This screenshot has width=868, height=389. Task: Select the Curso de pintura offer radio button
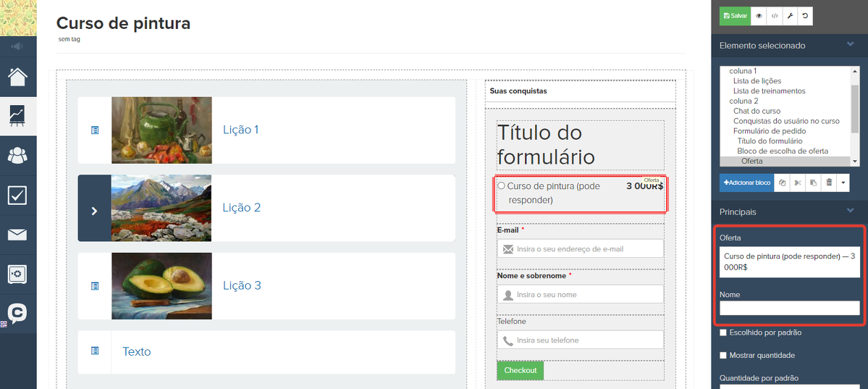(x=502, y=186)
